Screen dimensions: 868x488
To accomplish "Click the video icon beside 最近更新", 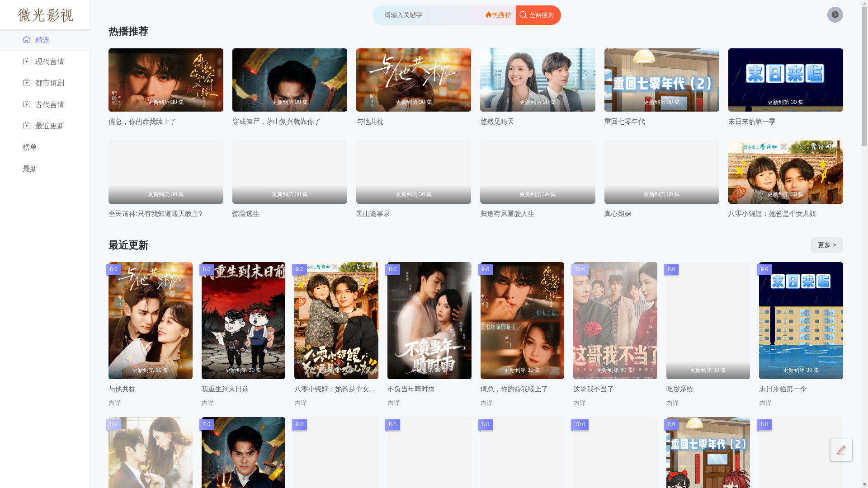I will [27, 126].
